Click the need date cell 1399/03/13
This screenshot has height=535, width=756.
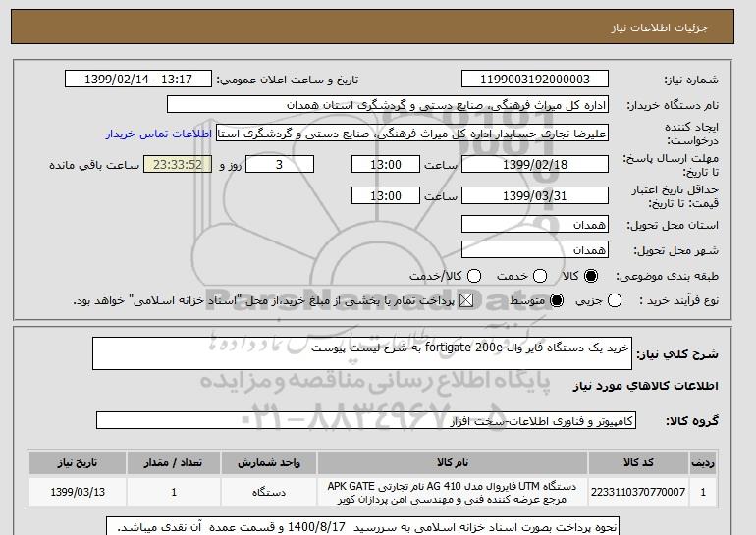[78, 492]
